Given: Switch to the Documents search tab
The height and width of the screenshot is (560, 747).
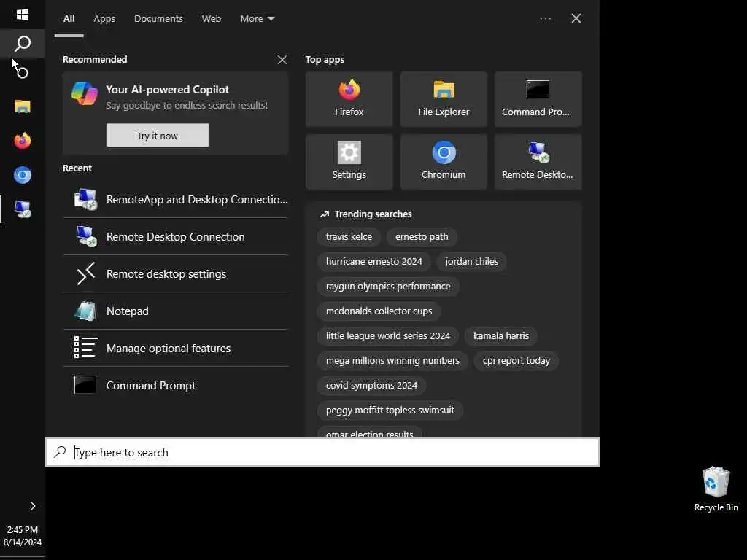Looking at the screenshot, I should pos(158,18).
